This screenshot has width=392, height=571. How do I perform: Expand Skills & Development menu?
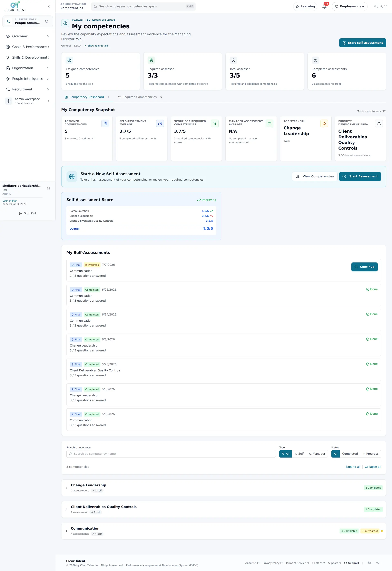click(28, 58)
